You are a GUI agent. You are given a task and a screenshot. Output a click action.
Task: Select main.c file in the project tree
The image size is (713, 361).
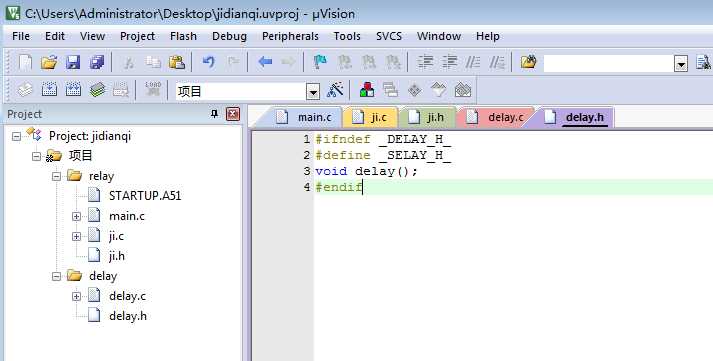pos(127,216)
